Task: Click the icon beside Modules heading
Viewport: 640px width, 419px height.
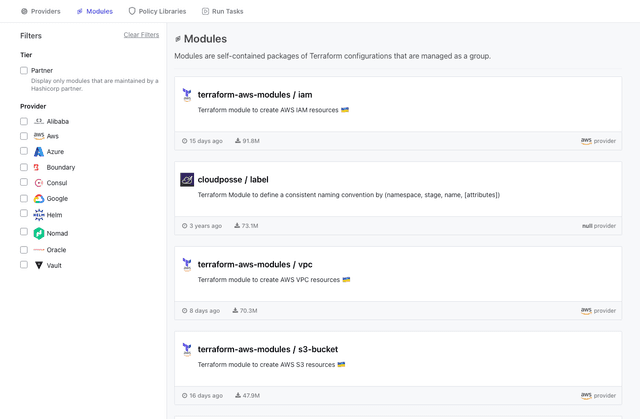Action: pyautogui.click(x=178, y=39)
